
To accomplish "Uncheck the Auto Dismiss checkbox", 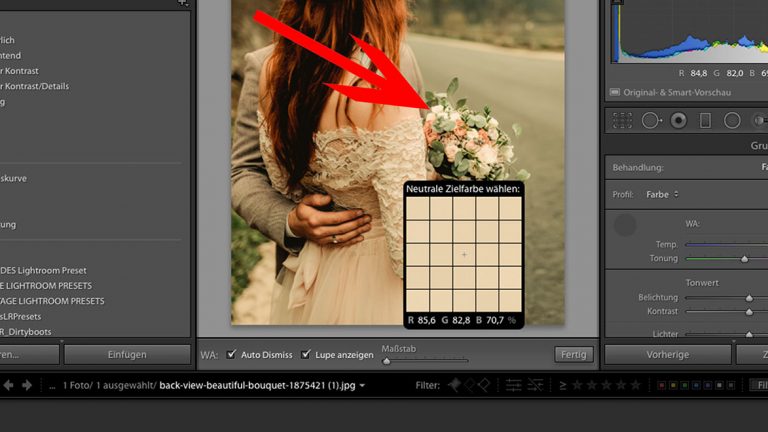I will (232, 354).
